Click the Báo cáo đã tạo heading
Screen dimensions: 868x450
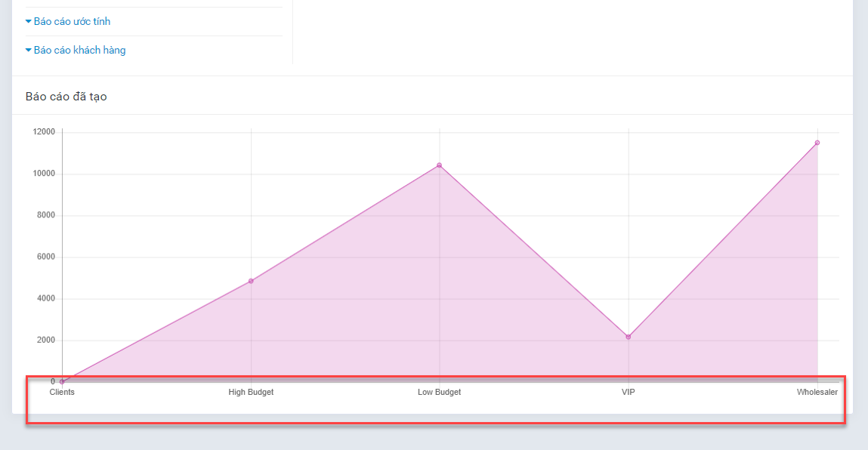point(66,97)
